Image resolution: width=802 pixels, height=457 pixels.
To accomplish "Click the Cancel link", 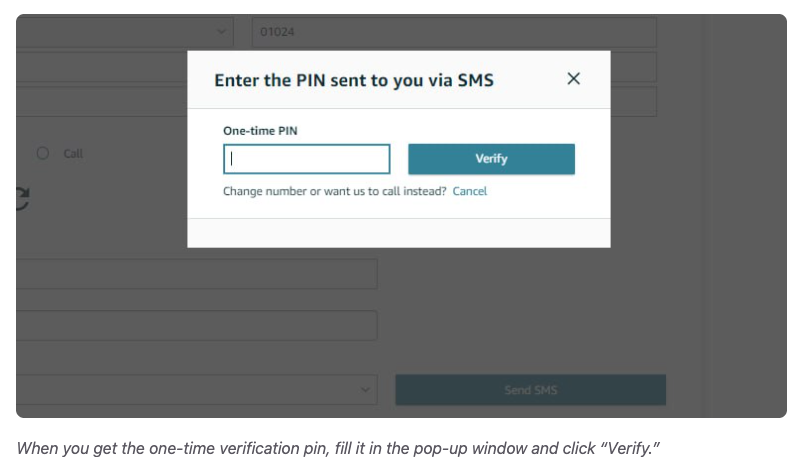I will click(469, 191).
